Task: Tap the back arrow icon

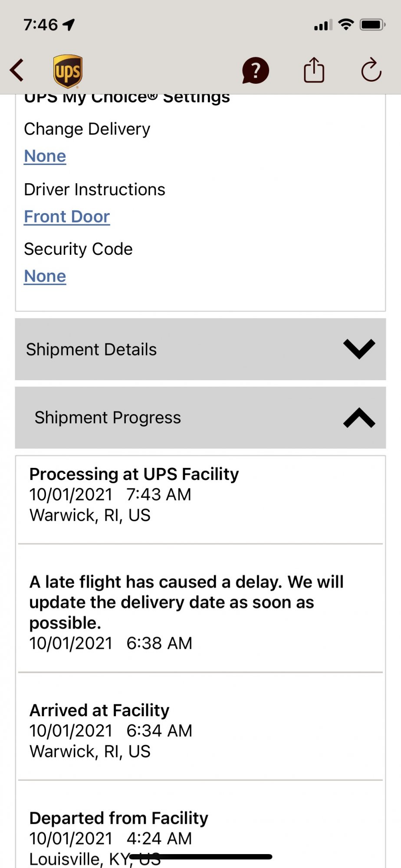Action: 17,70
